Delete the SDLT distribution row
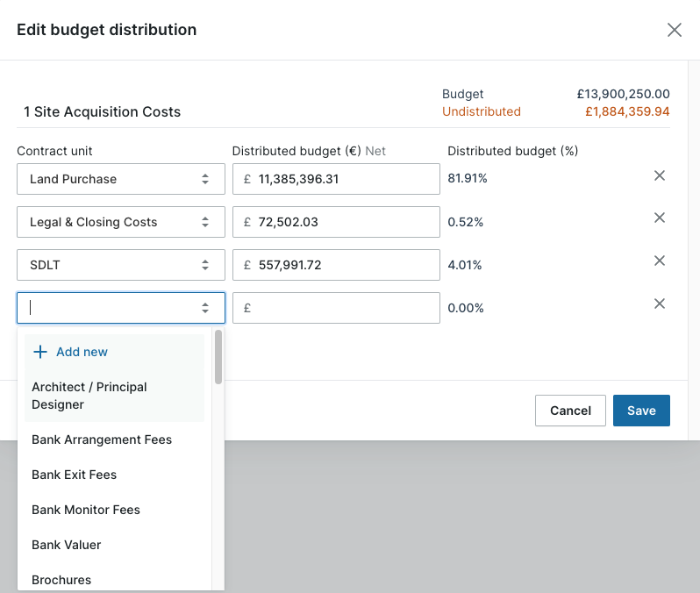Viewport: 700px width, 593px height. click(660, 261)
